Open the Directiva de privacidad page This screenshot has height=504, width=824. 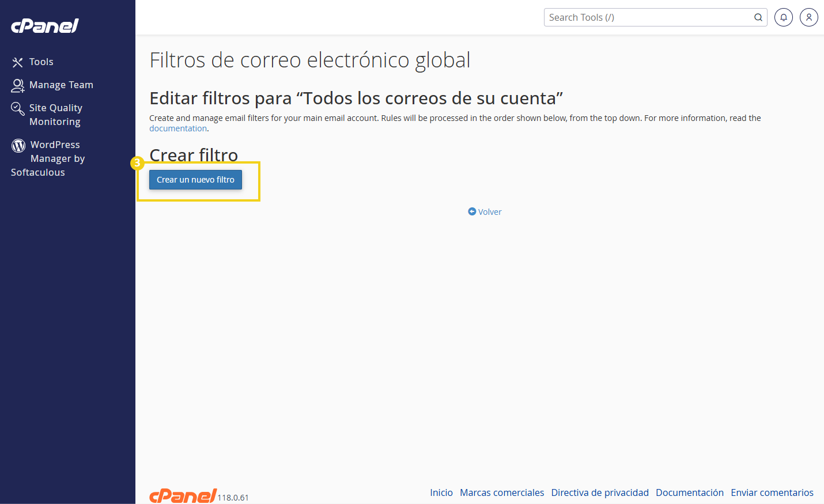pyautogui.click(x=599, y=492)
